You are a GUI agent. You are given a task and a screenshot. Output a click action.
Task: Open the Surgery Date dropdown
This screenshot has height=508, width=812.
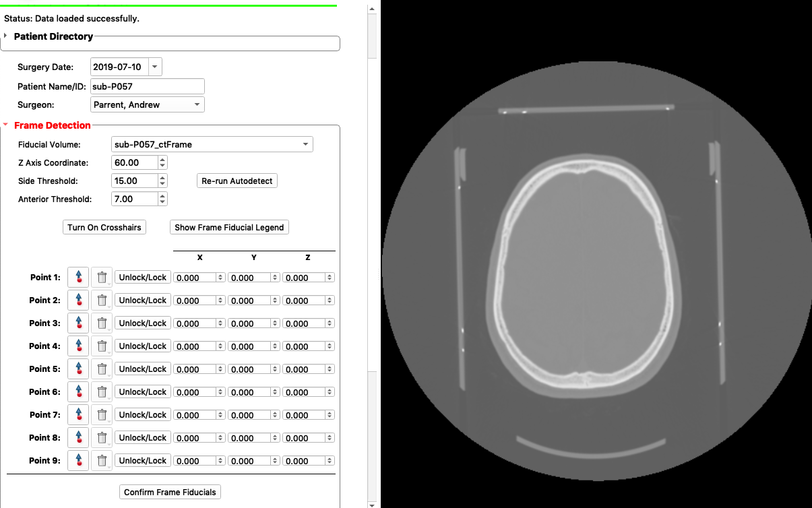[x=155, y=67]
